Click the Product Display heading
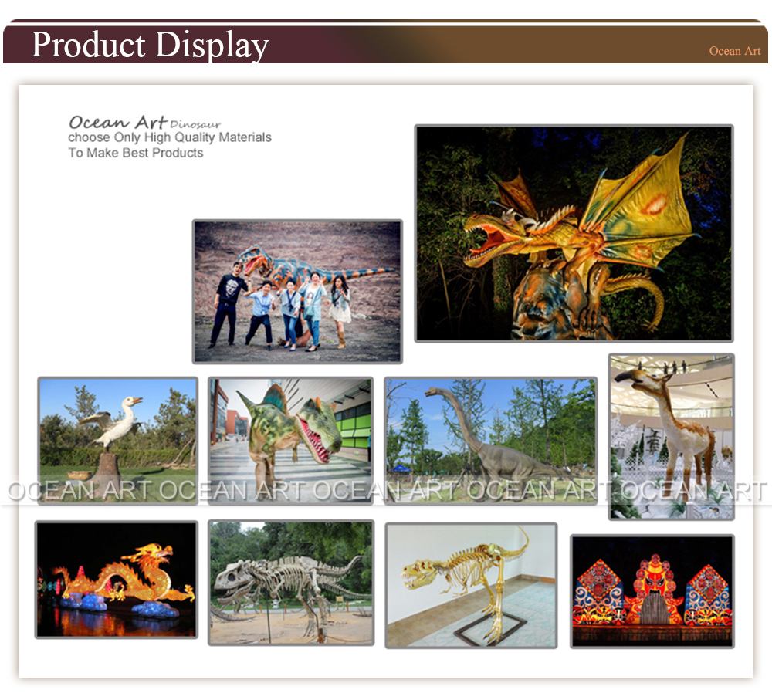 [x=150, y=45]
